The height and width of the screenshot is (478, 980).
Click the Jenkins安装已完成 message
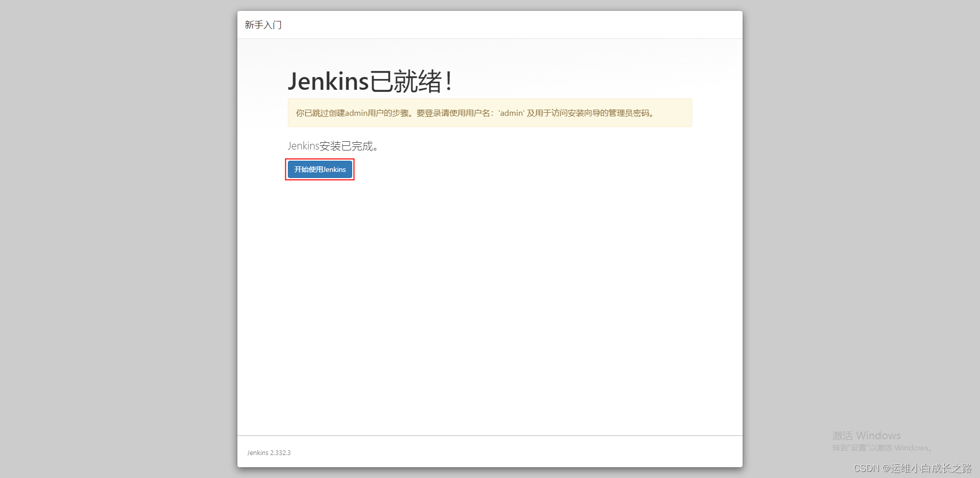coord(333,146)
